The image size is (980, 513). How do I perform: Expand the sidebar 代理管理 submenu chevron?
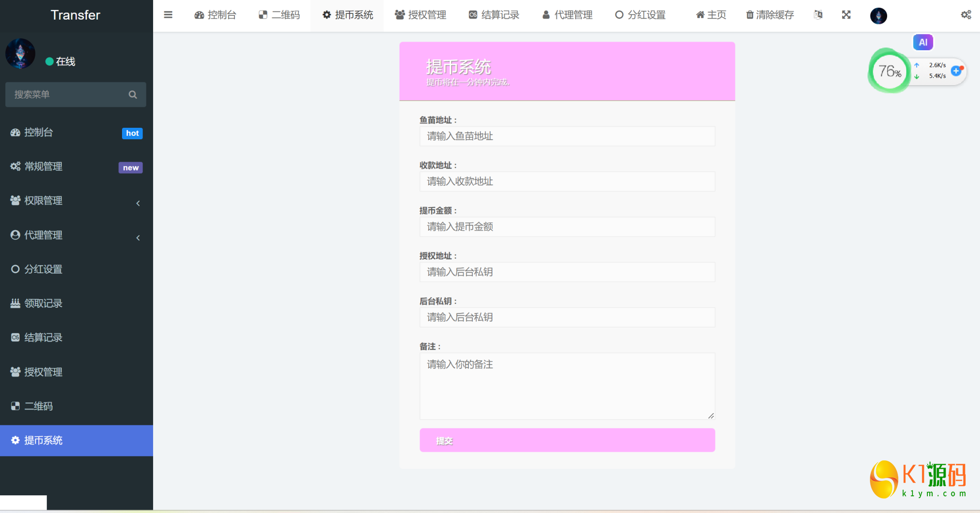click(x=138, y=238)
